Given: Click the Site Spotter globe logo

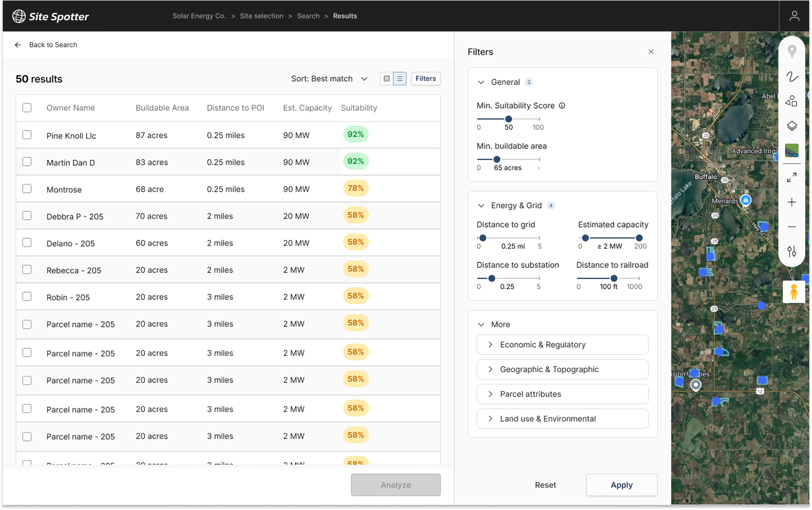Looking at the screenshot, I should (x=19, y=16).
